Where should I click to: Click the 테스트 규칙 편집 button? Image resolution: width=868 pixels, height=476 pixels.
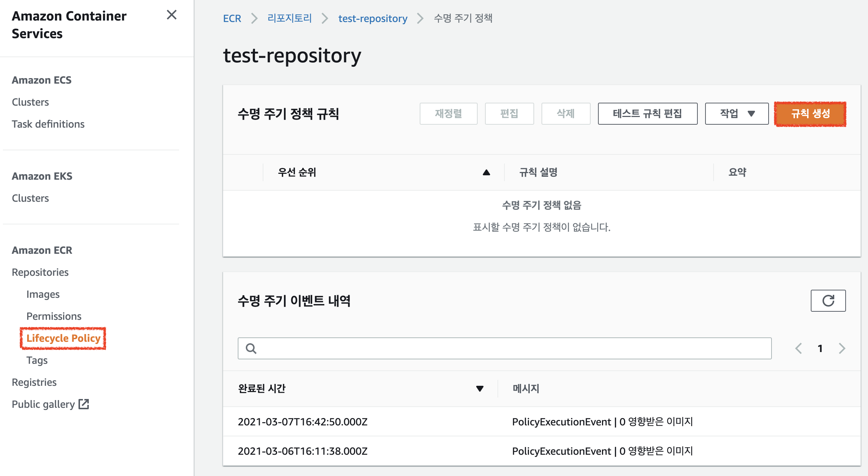click(x=647, y=114)
